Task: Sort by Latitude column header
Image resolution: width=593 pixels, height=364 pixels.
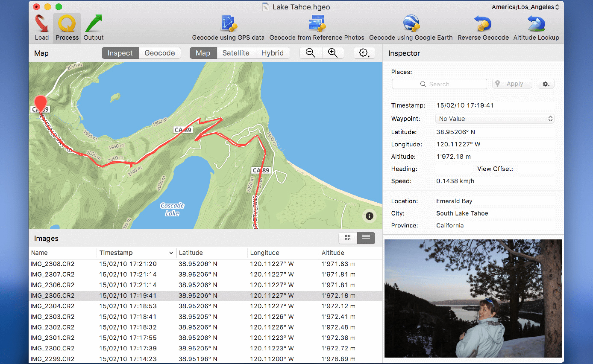Action: click(212, 253)
